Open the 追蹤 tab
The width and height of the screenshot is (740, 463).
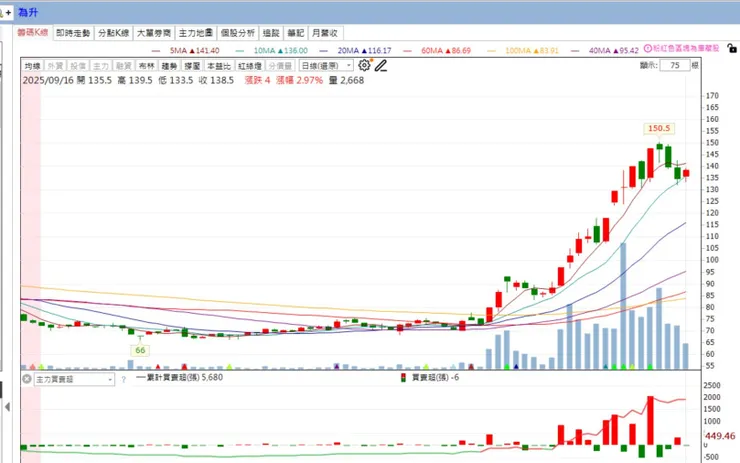click(271, 33)
